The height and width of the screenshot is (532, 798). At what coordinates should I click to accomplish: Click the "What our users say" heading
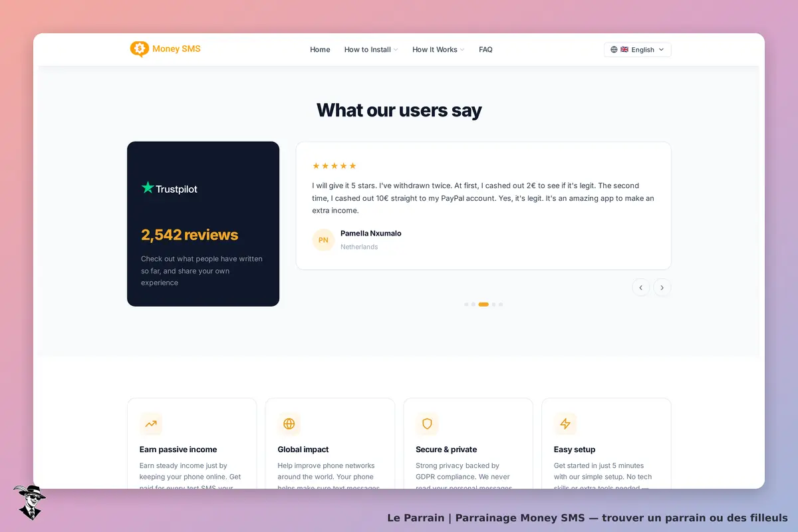coord(399,110)
